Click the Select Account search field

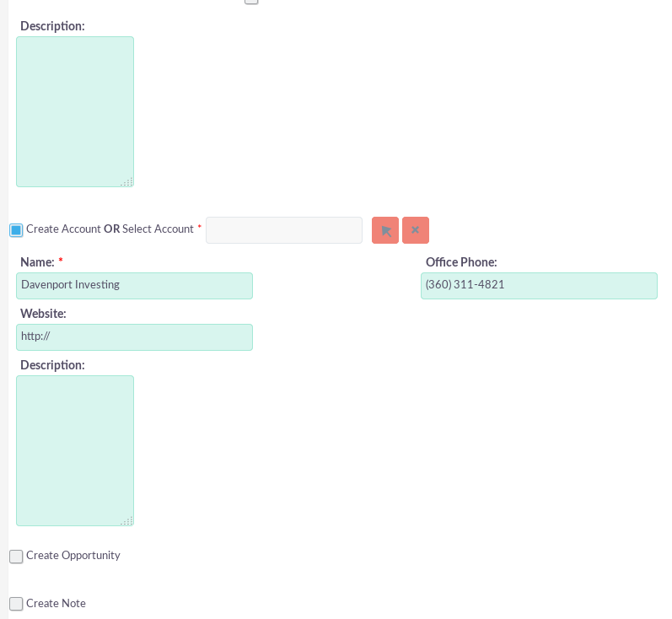pos(284,230)
